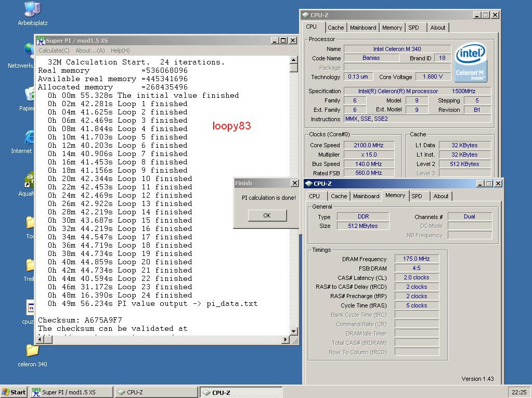The height and width of the screenshot is (398, 532).
Task: Click the Channels # Dual field
Action: [x=470, y=216]
